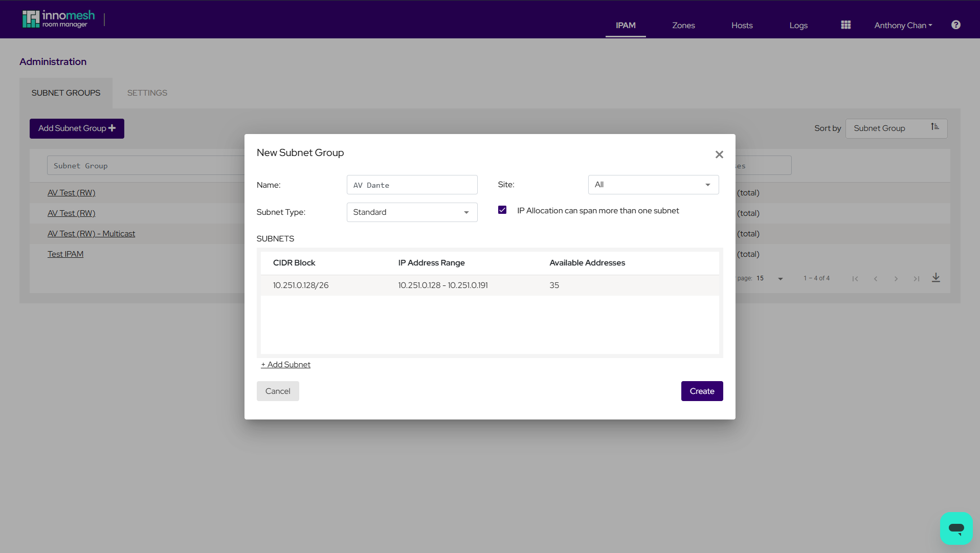Open the chat widget bubble
This screenshot has height=553, width=980.
pos(956,528)
